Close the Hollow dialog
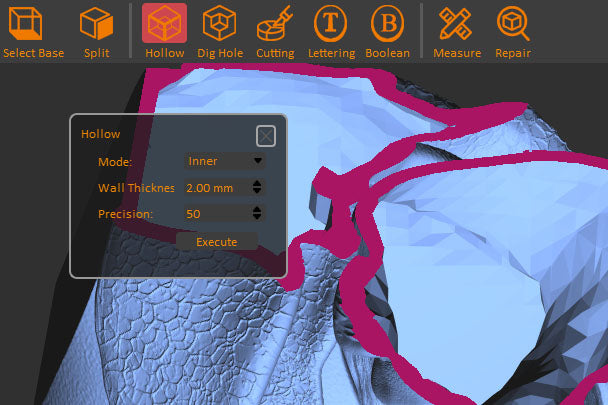 pyautogui.click(x=266, y=136)
